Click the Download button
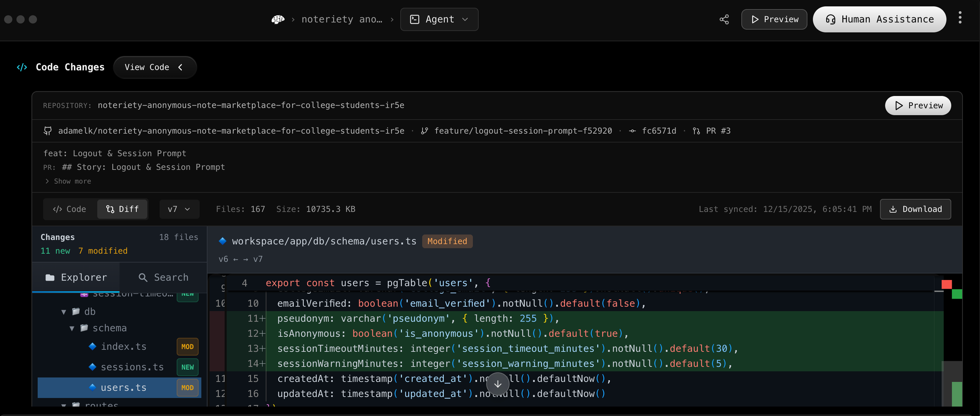Viewport: 980px width, 416px height. click(x=915, y=209)
